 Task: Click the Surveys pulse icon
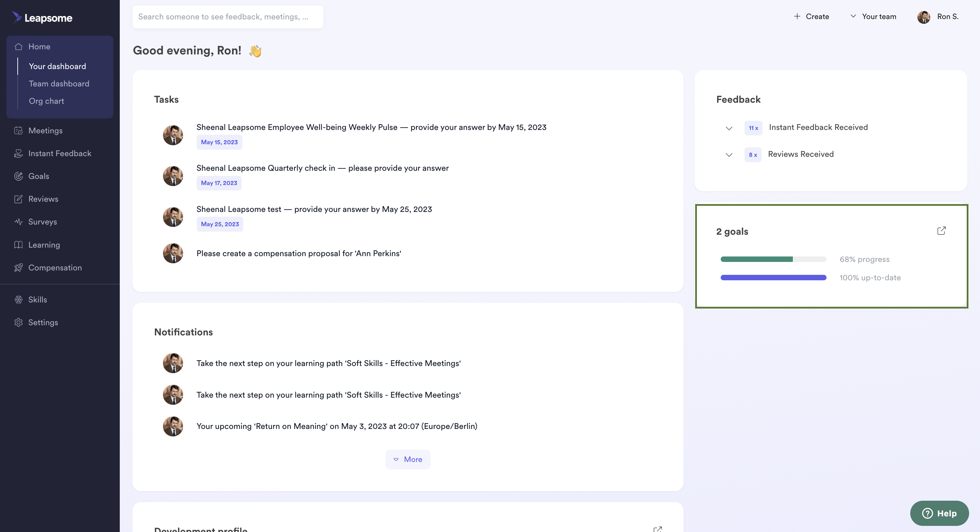[x=18, y=222]
